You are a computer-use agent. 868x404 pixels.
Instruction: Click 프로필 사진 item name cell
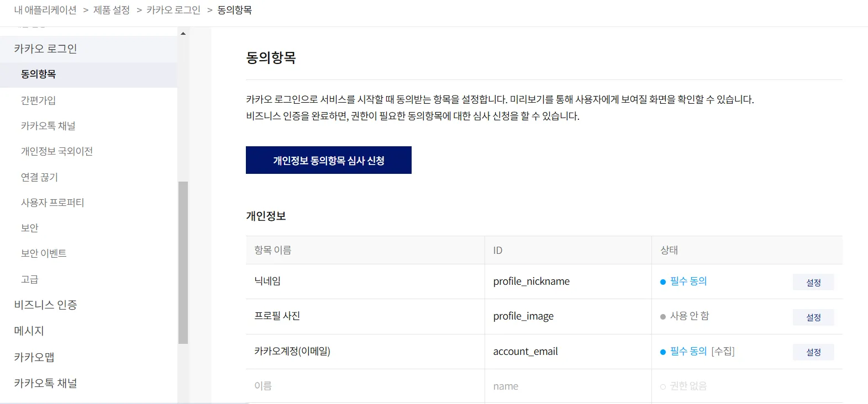(x=365, y=316)
